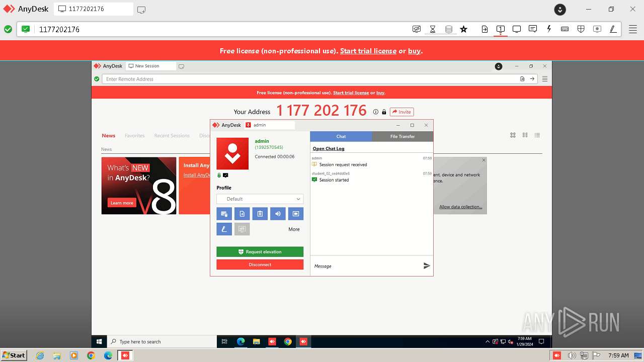Click local volume tray icon
644x362 pixels.
click(x=572, y=355)
